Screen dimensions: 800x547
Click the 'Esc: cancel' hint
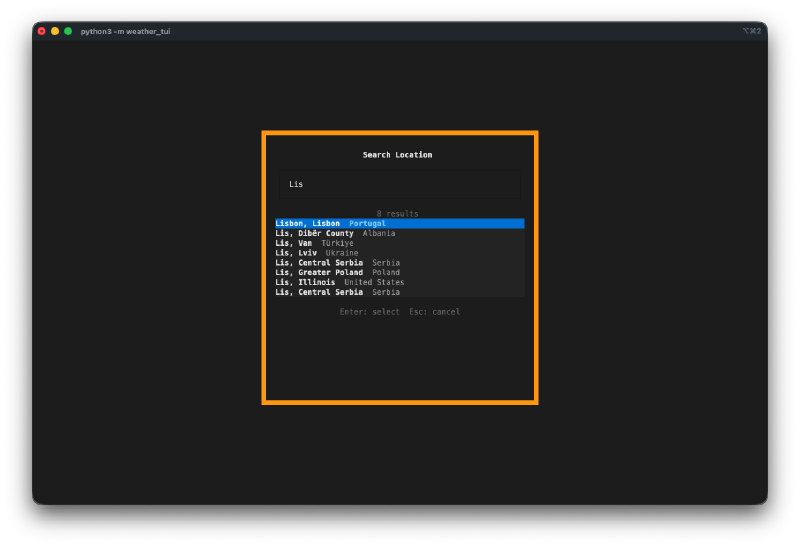(x=434, y=312)
